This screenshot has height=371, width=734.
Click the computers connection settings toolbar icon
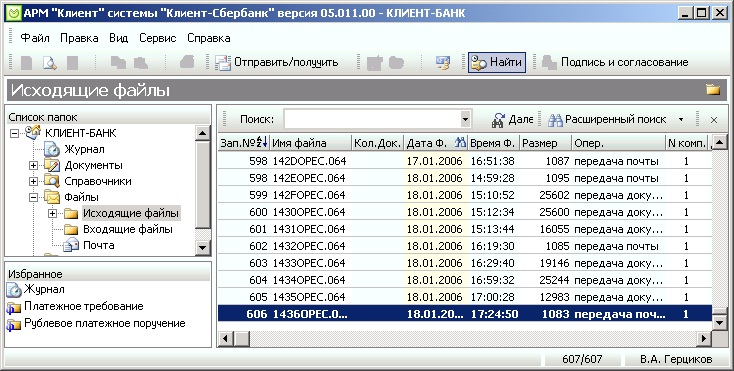point(442,63)
